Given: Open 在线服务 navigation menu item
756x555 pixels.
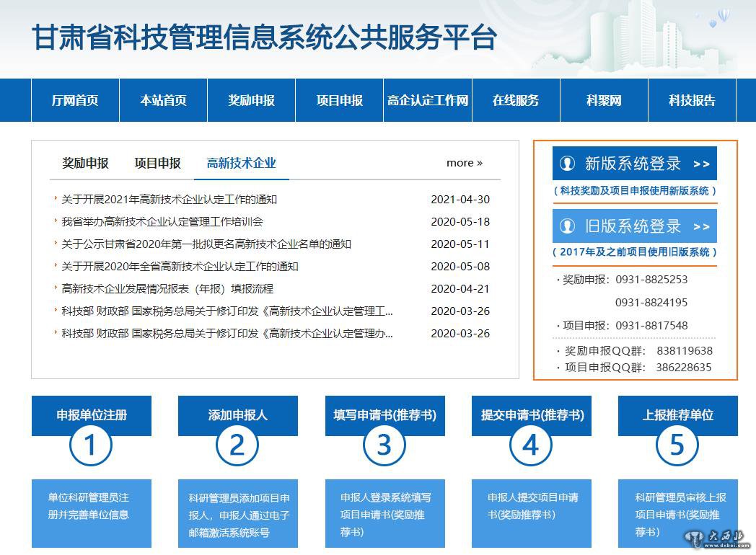Looking at the screenshot, I should (516, 101).
